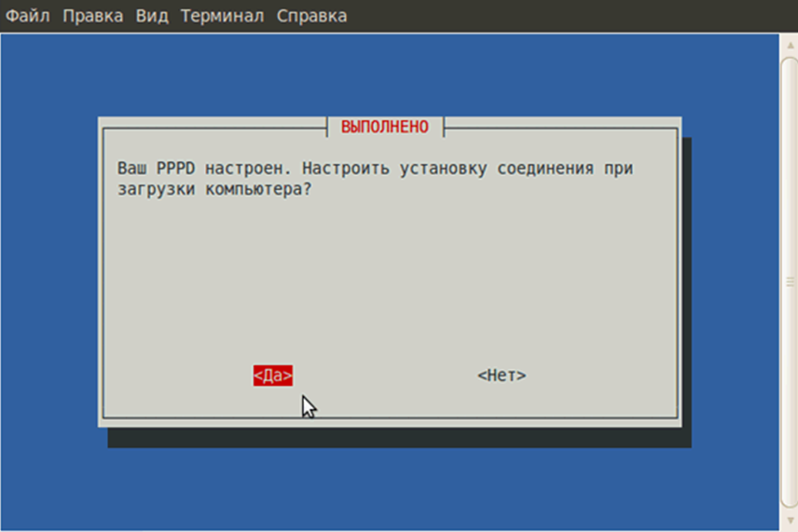
Task: Open the Справка menu
Action: (x=311, y=16)
